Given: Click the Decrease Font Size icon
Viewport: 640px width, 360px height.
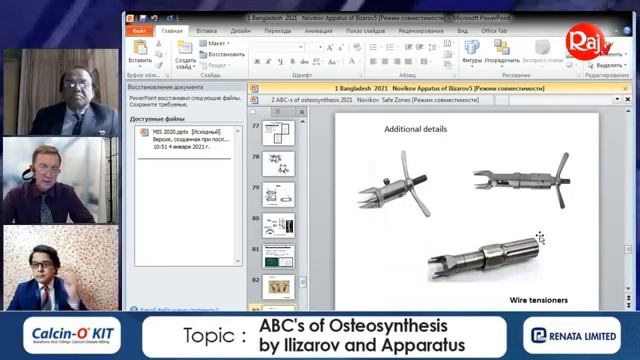Looking at the screenshot, I should click(341, 48).
